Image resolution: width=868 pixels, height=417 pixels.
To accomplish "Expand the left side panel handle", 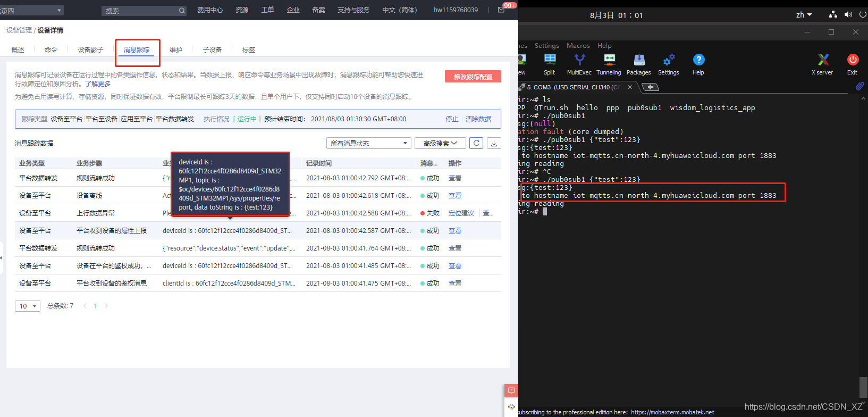I will [x=2, y=258].
